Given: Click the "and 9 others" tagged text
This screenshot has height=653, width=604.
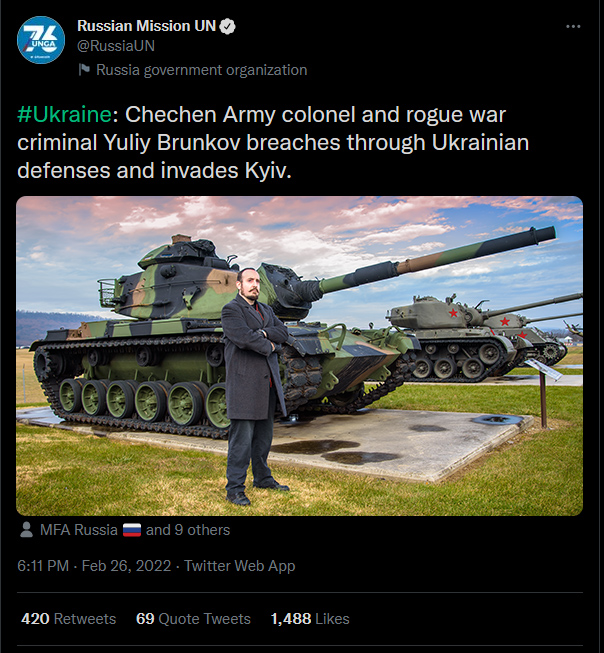Looking at the screenshot, I should pos(188,530).
